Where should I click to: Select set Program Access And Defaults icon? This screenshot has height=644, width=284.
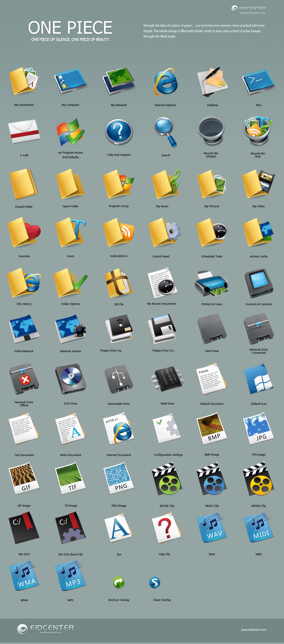click(71, 132)
